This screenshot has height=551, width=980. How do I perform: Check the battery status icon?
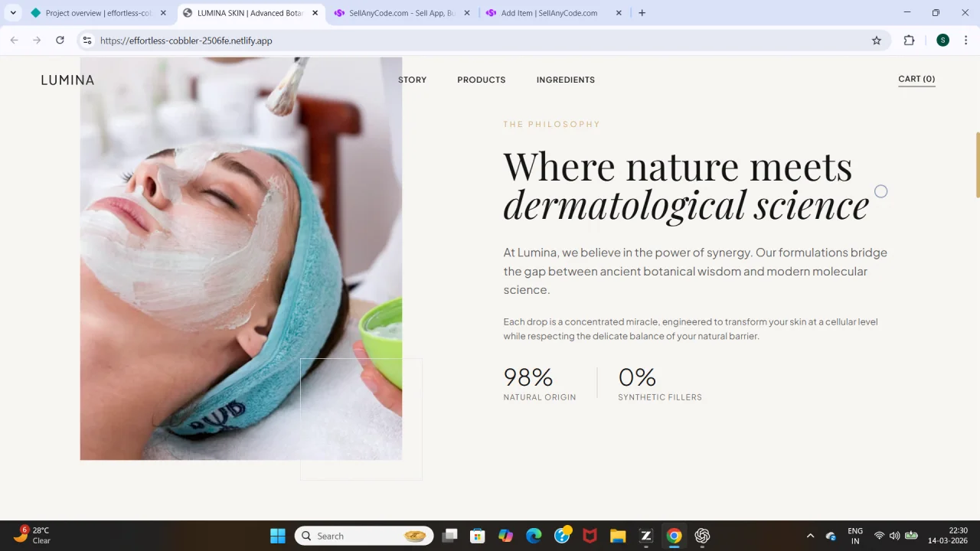point(911,536)
